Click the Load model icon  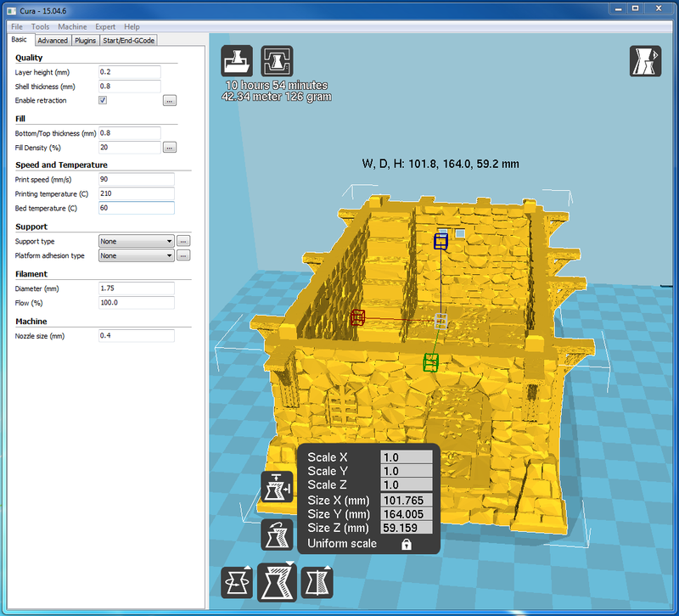(237, 61)
